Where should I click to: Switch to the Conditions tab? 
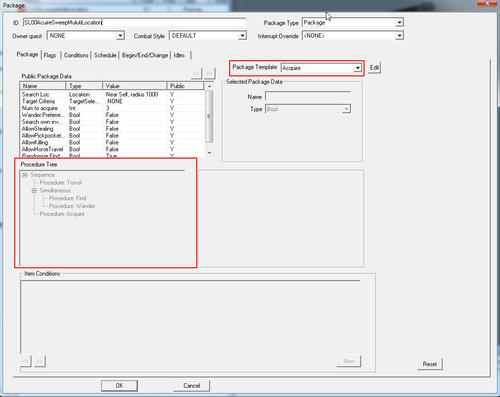tap(76, 55)
